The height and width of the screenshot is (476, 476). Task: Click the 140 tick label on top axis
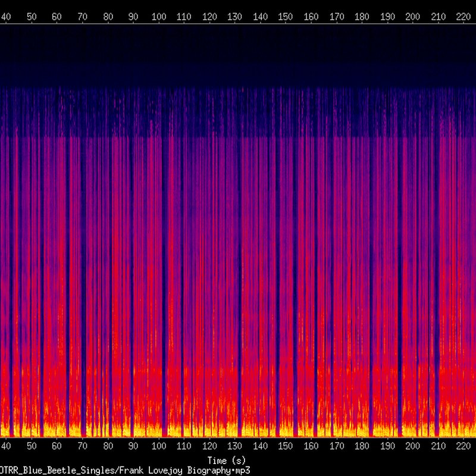pos(261,17)
